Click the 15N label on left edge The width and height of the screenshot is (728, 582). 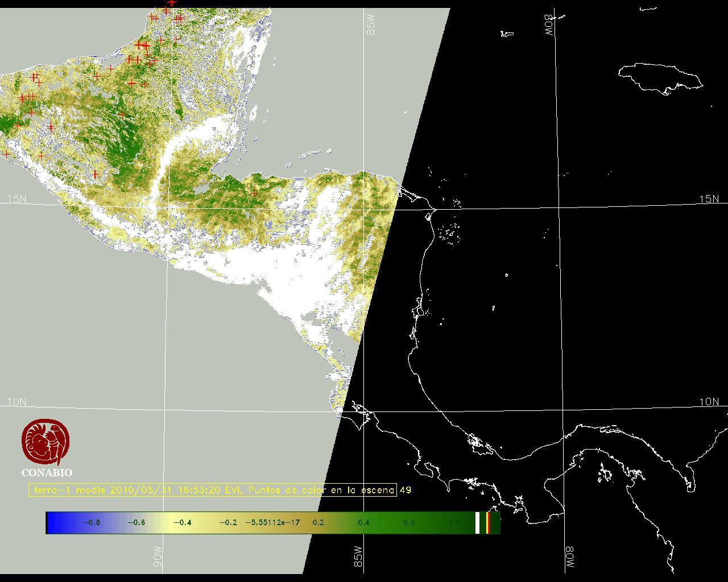[x=16, y=199]
